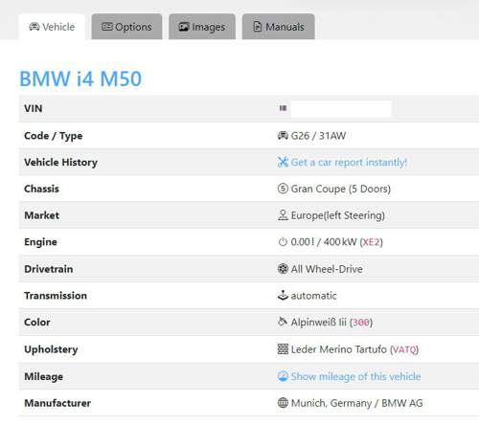The width and height of the screenshot is (479, 448).
Task: Click the odometer icon in Mileage row
Action: pos(283,376)
